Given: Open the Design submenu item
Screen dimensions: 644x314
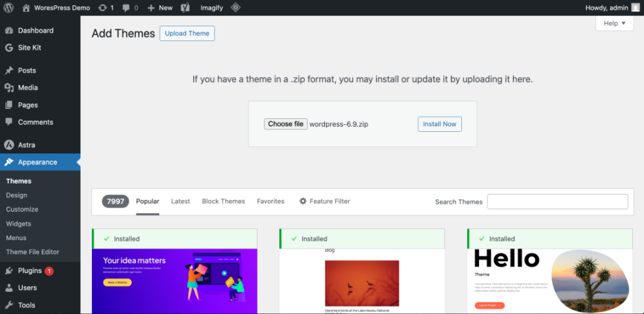Looking at the screenshot, I should point(16,195).
